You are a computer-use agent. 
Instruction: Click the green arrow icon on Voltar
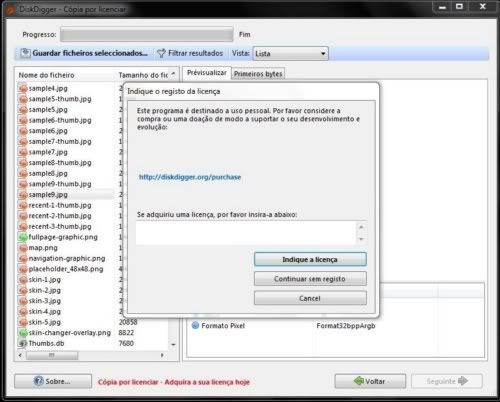tap(359, 381)
